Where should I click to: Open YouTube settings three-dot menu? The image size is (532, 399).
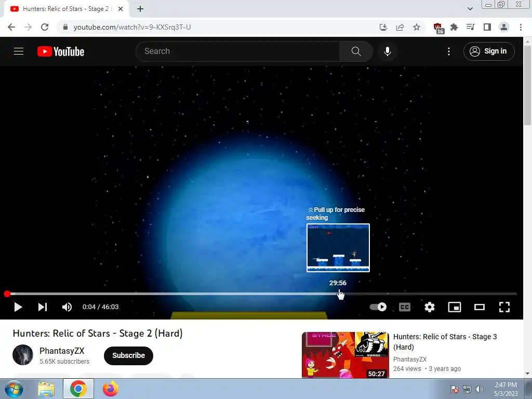(x=448, y=51)
